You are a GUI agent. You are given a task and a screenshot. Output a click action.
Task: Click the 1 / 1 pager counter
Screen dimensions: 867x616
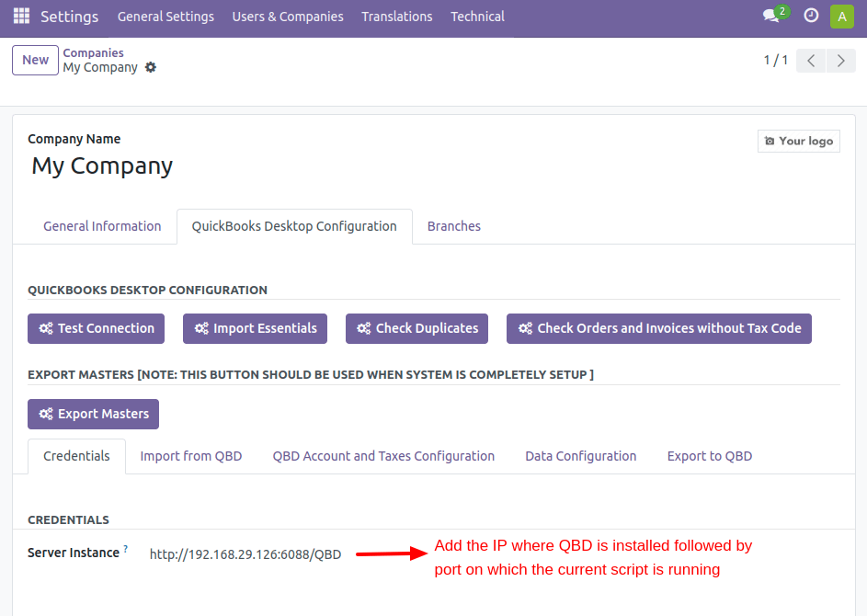point(775,61)
